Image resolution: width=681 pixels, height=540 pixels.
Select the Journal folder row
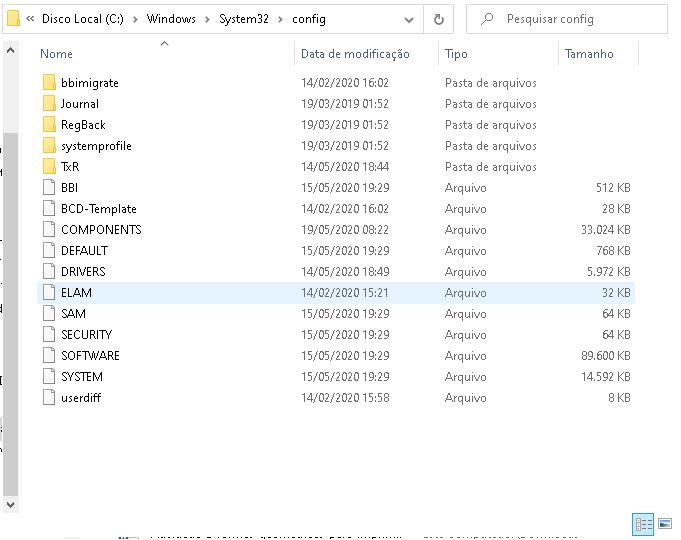click(80, 104)
